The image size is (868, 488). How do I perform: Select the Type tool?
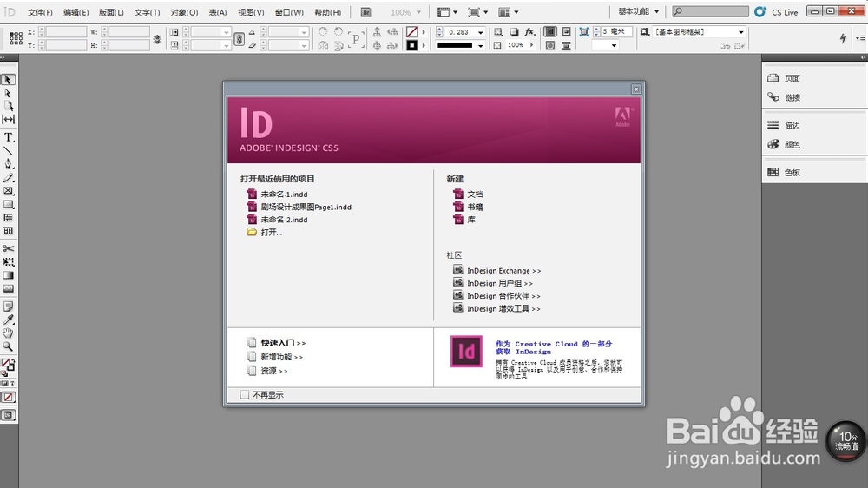coord(9,137)
